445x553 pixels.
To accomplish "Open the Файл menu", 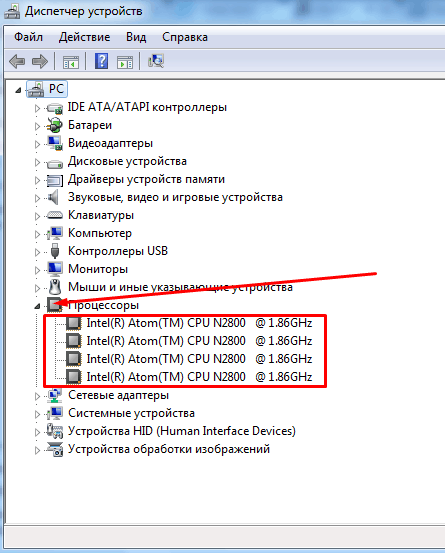I will point(28,37).
